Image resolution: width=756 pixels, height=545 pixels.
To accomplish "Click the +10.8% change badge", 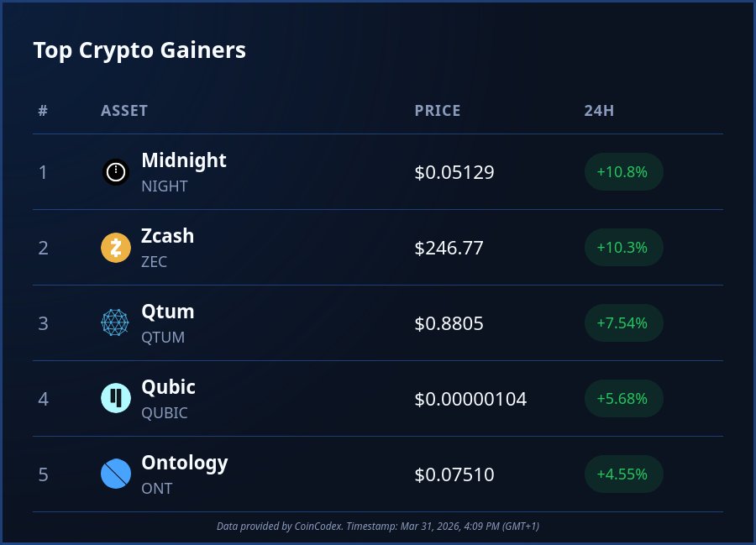I will tap(622, 172).
